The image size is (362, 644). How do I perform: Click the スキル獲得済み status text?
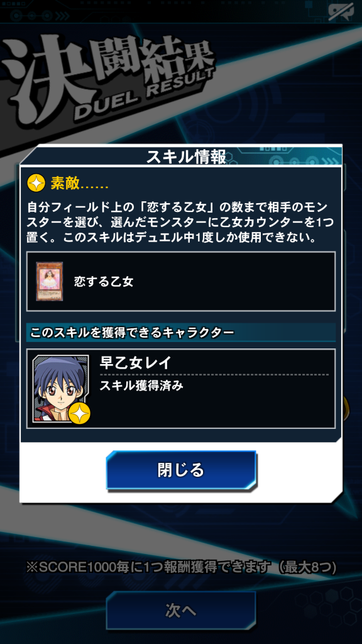(x=141, y=386)
